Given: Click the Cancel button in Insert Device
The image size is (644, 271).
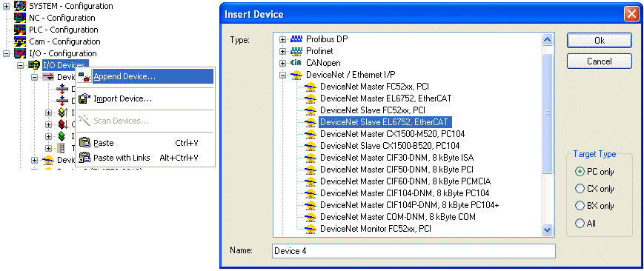Looking at the screenshot, I should (600, 61).
